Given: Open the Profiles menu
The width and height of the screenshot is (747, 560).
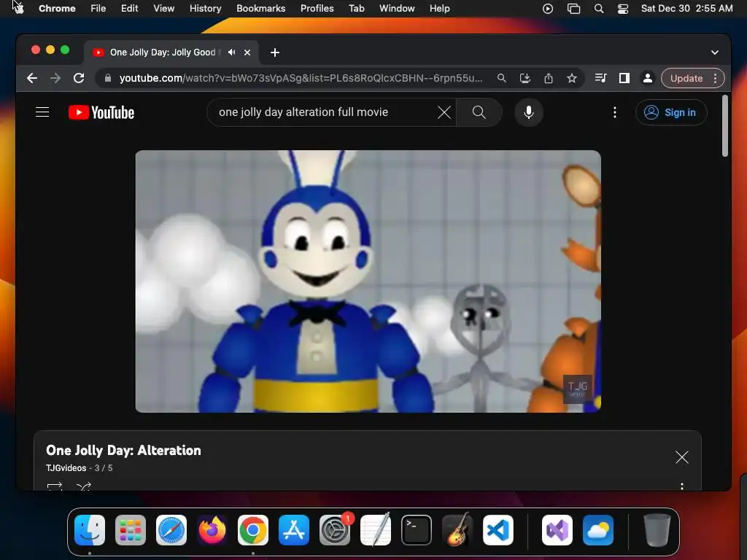Looking at the screenshot, I should (317, 8).
